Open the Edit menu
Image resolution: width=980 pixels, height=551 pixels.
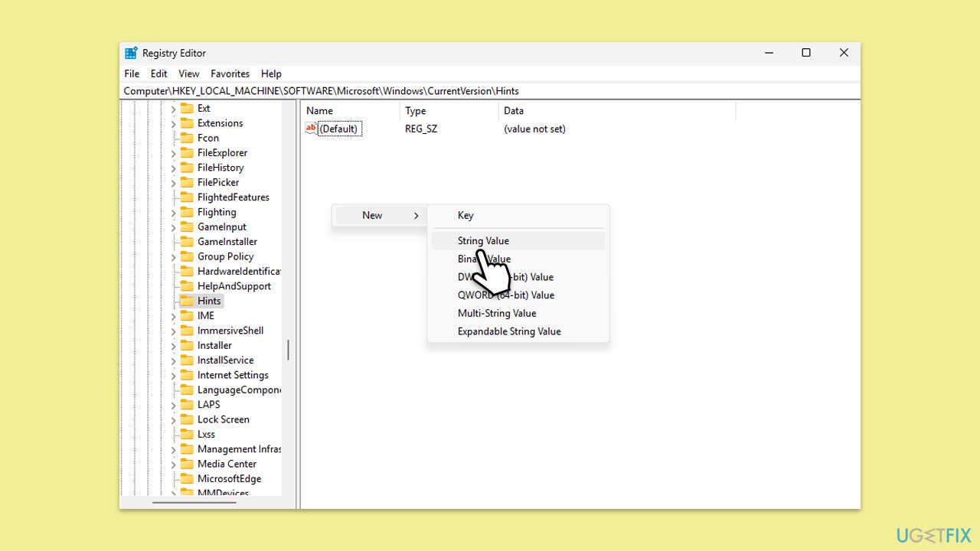coord(158,73)
